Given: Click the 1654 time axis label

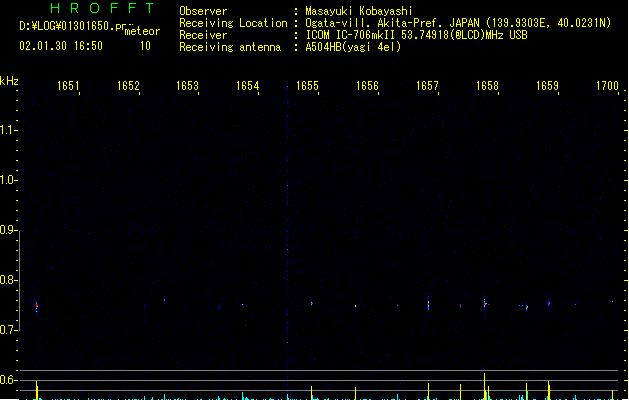Looking at the screenshot, I should (x=248, y=86).
